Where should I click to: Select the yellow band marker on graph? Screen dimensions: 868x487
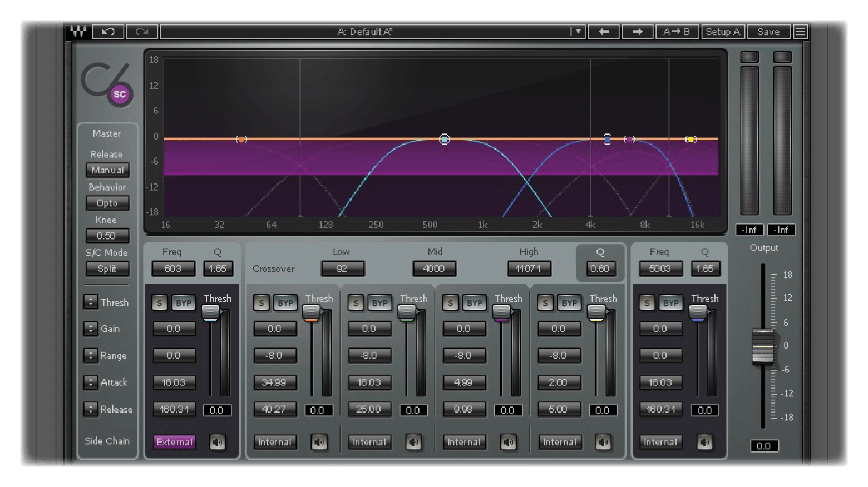pos(691,139)
